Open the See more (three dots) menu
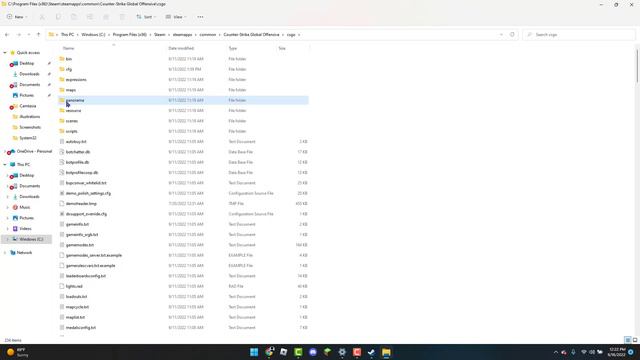The image size is (640, 360). (x=200, y=17)
